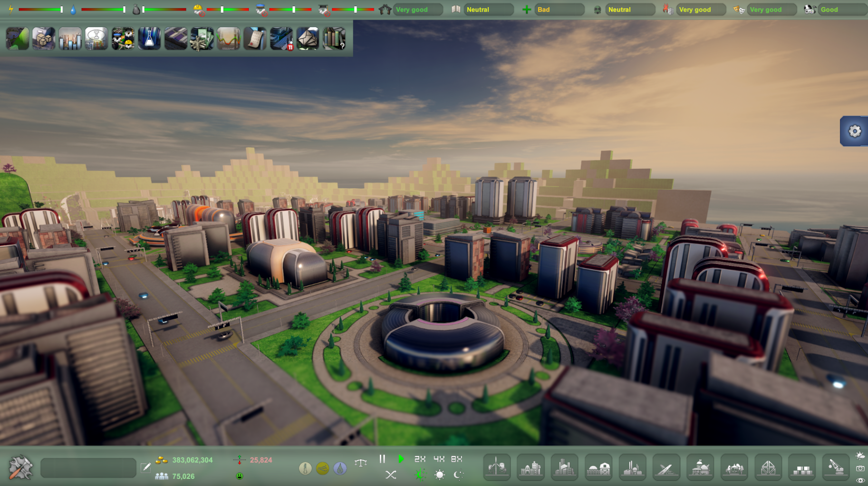
Task: Open the roads build menu
Action: (x=666, y=467)
